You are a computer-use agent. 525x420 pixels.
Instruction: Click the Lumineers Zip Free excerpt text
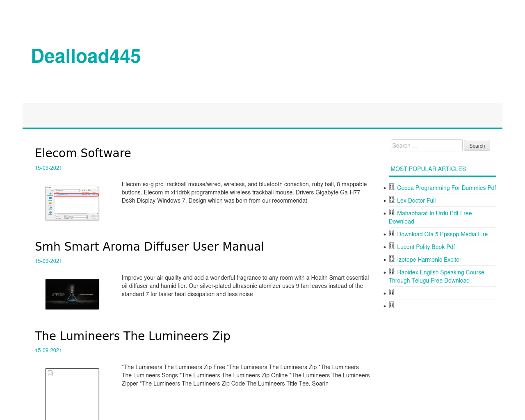click(x=246, y=375)
